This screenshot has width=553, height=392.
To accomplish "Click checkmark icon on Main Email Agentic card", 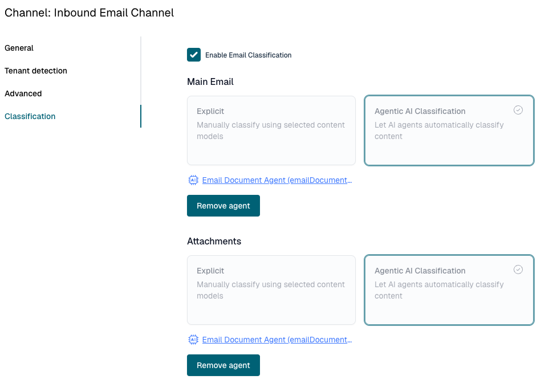I will click(518, 110).
